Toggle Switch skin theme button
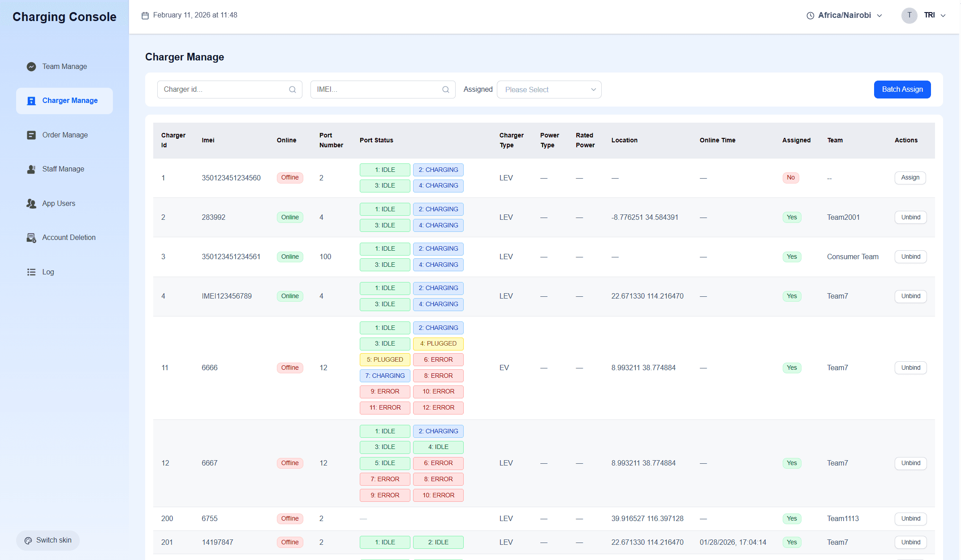Viewport: 961px width, 560px height. click(48, 540)
